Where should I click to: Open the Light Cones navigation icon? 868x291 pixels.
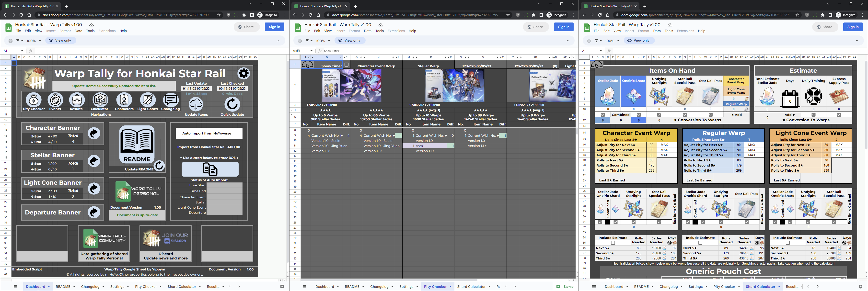point(148,100)
